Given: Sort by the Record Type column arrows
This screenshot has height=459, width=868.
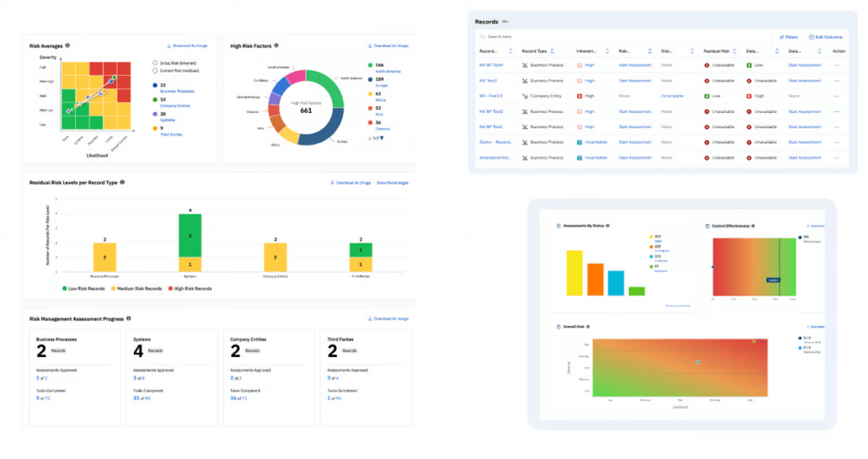Looking at the screenshot, I should [552, 51].
